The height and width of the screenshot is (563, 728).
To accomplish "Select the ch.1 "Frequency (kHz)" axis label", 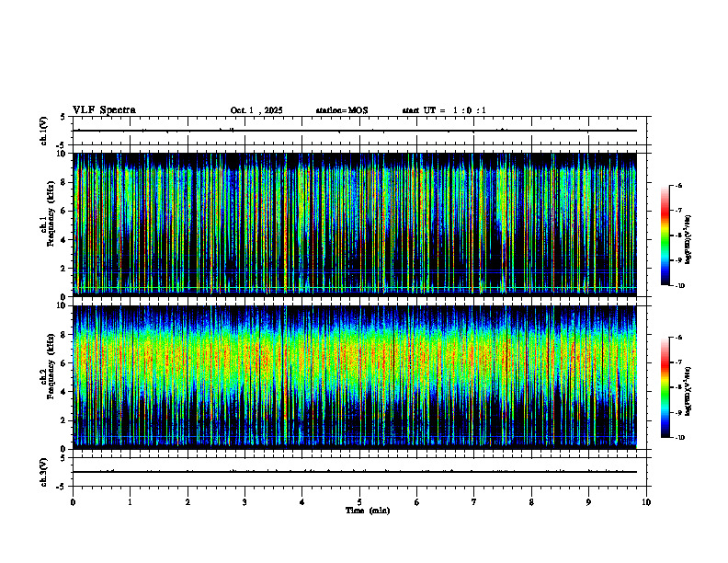I will click(51, 214).
